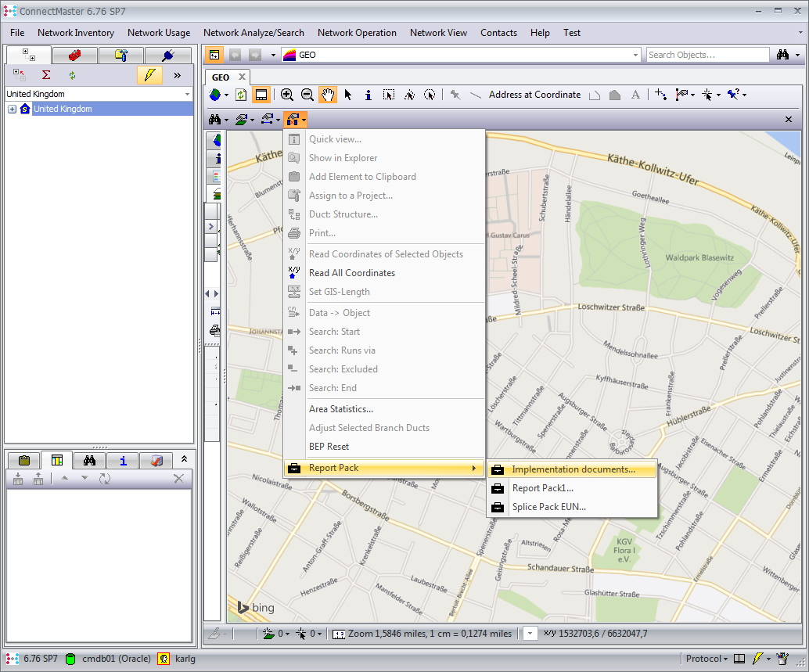809x672 pixels.
Task: Click the binoculars icon in second GEO toolbar
Action: click(x=214, y=120)
